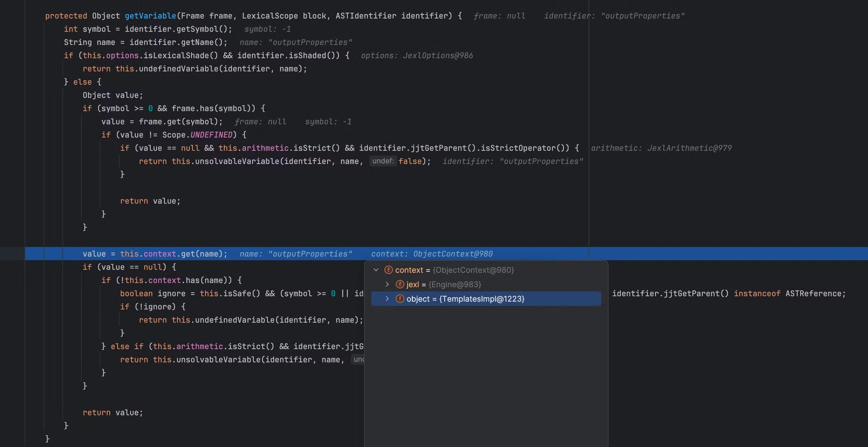The image size is (868, 447).
Task: Click the field icon beside jexl
Action: pos(400,285)
